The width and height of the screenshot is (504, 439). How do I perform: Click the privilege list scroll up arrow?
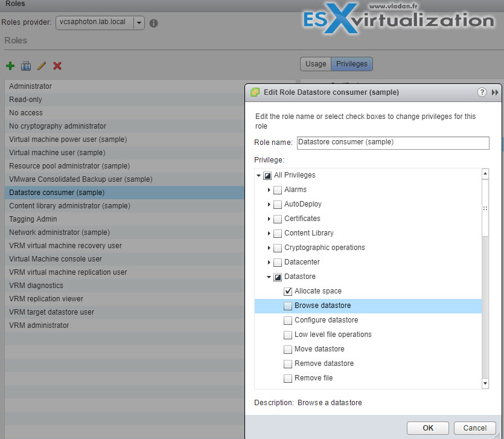[485, 174]
